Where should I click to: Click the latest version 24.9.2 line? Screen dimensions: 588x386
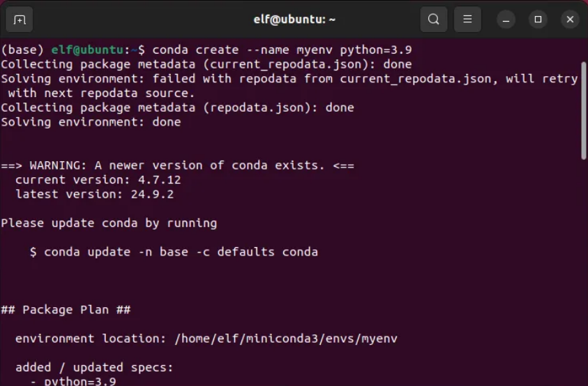click(93, 194)
